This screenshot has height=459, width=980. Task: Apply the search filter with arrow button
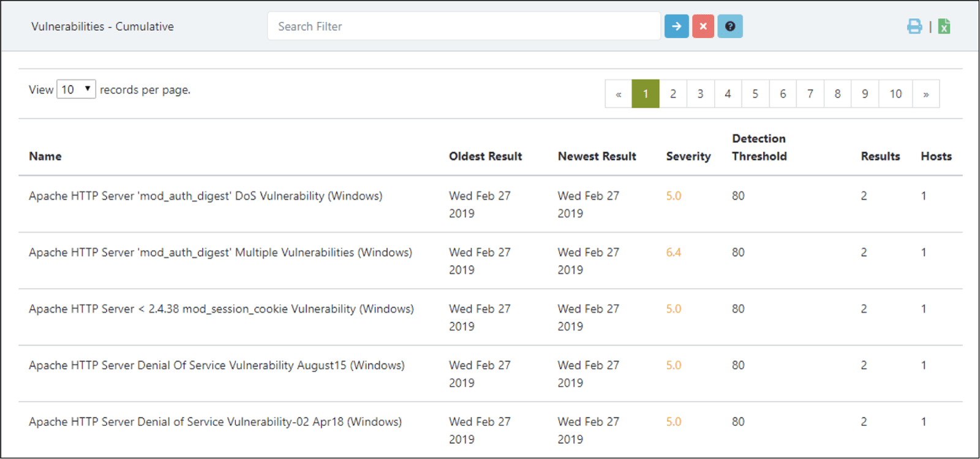(x=676, y=26)
